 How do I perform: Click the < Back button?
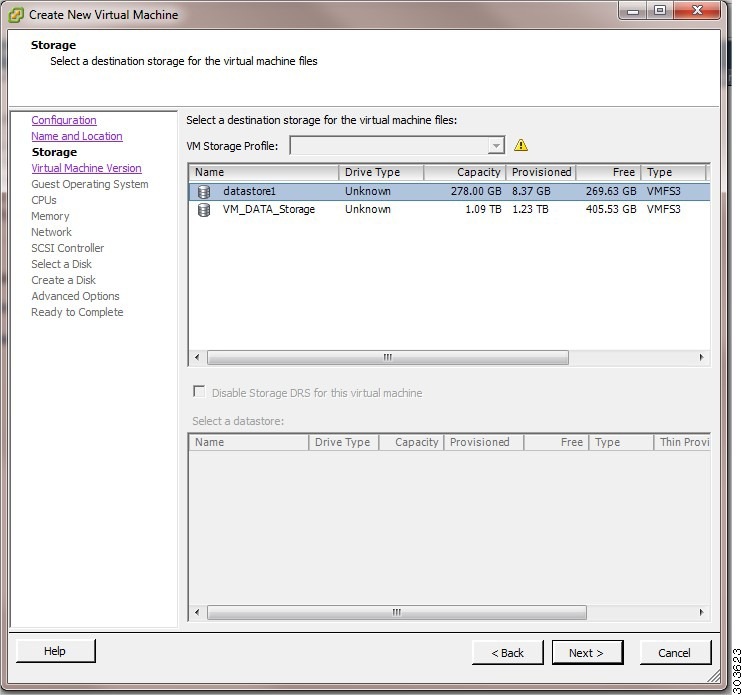coord(507,653)
